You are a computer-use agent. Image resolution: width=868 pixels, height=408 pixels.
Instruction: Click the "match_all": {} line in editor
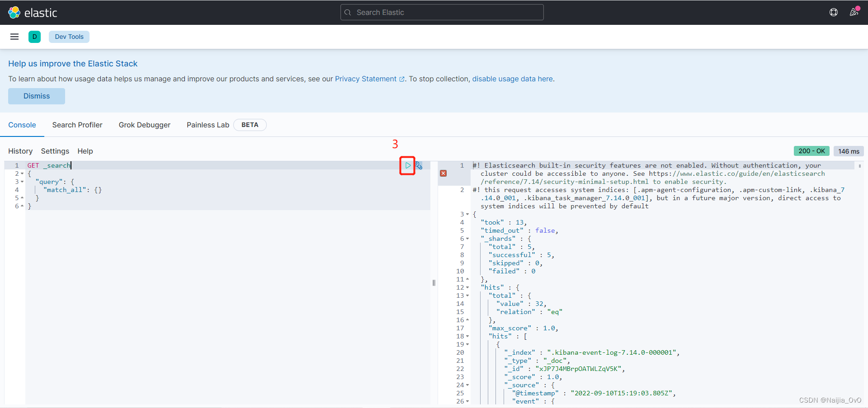click(72, 190)
